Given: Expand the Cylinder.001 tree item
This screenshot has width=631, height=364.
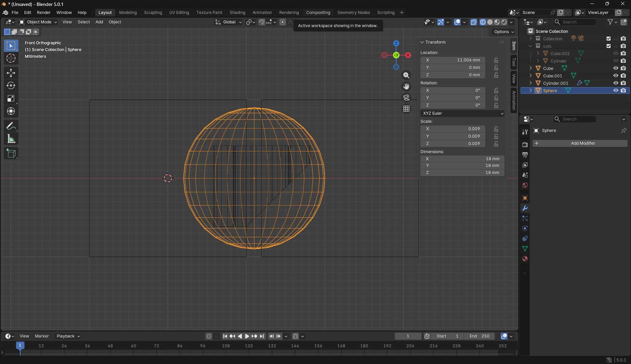Looking at the screenshot, I should point(531,83).
